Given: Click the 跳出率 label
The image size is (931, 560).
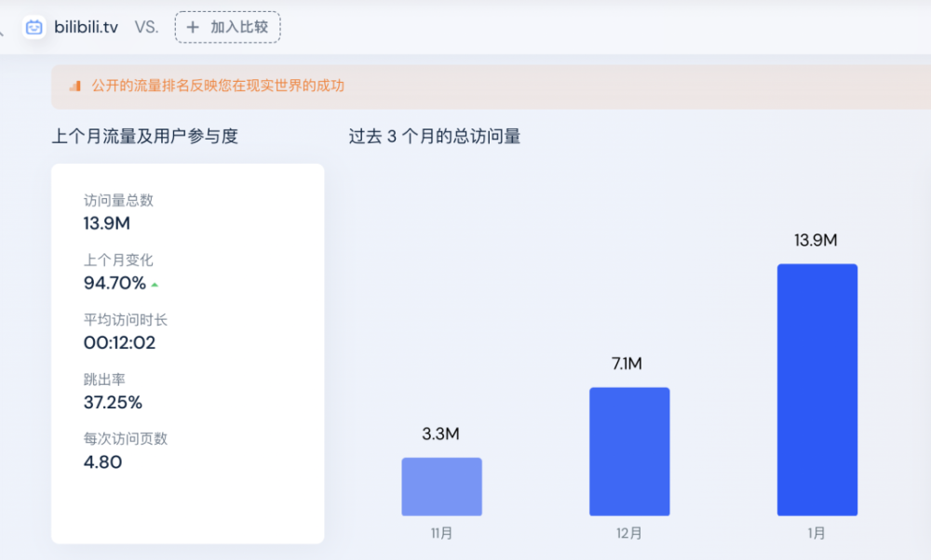Looking at the screenshot, I should tap(104, 379).
